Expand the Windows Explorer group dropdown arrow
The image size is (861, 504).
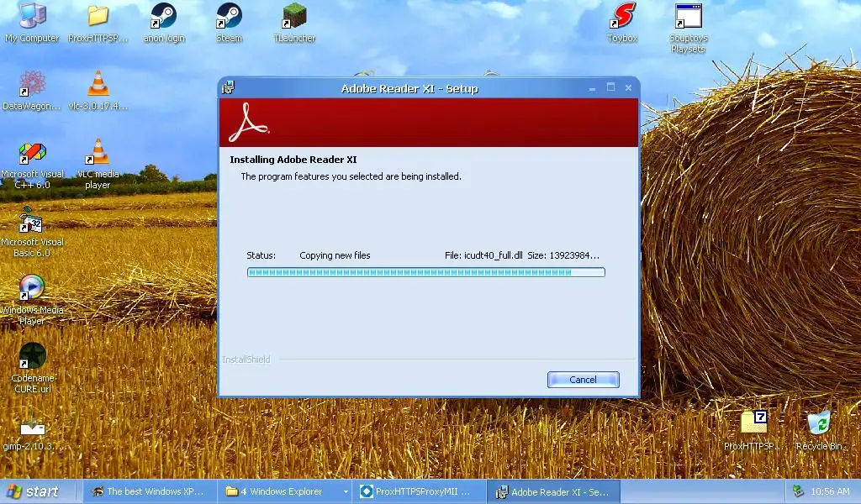[346, 492]
